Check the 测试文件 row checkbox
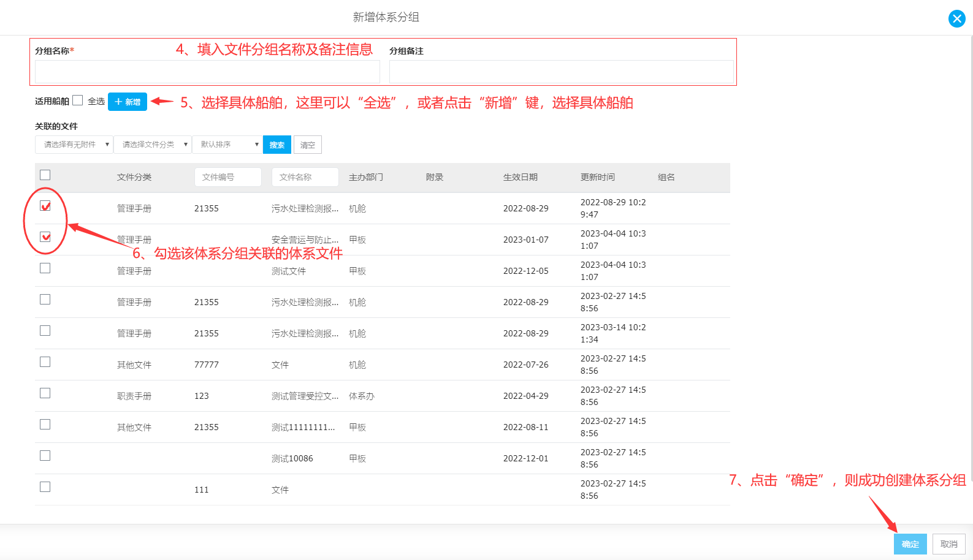 pyautogui.click(x=45, y=268)
